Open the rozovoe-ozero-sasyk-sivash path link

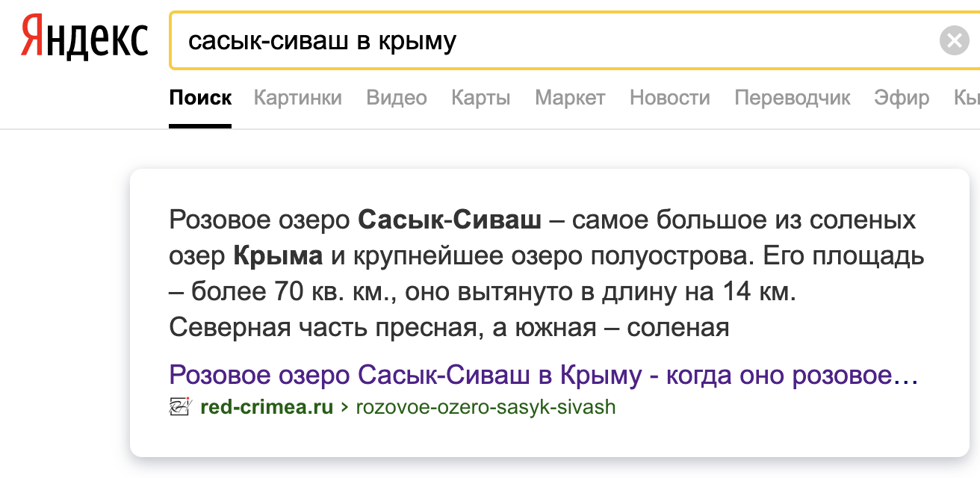point(486,408)
